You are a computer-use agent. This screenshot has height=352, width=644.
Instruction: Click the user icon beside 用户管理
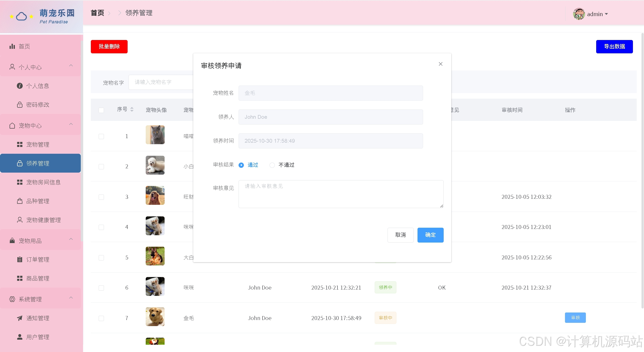tap(20, 337)
